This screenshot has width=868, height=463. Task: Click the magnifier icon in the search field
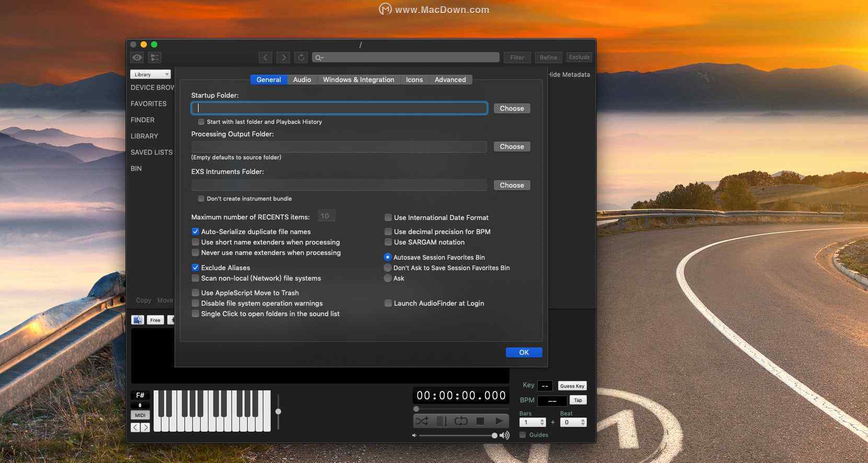click(318, 57)
